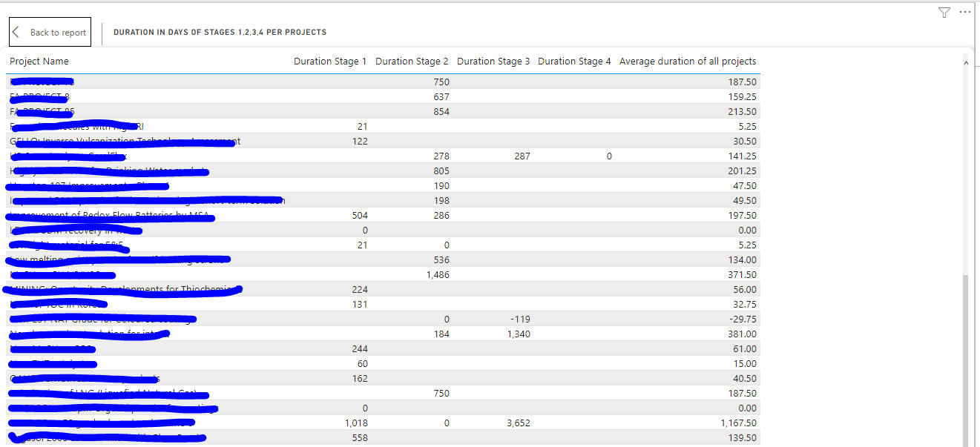The width and height of the screenshot is (980, 447).
Task: Sort by the Duration Stage 4 header
Action: pos(574,62)
